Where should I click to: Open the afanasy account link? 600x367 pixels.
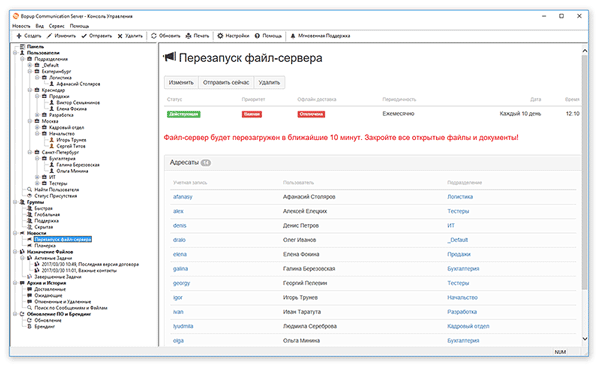pos(183,197)
